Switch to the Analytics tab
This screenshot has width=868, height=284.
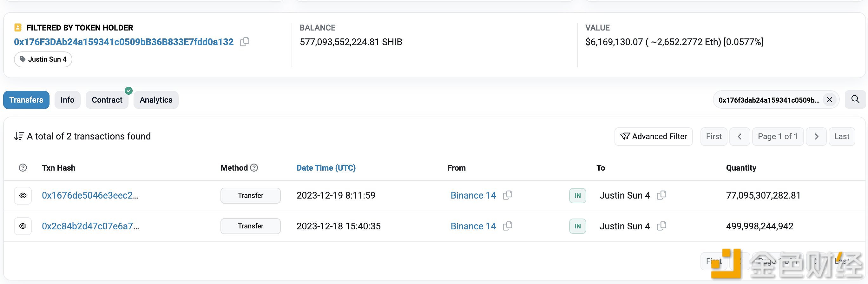click(156, 100)
